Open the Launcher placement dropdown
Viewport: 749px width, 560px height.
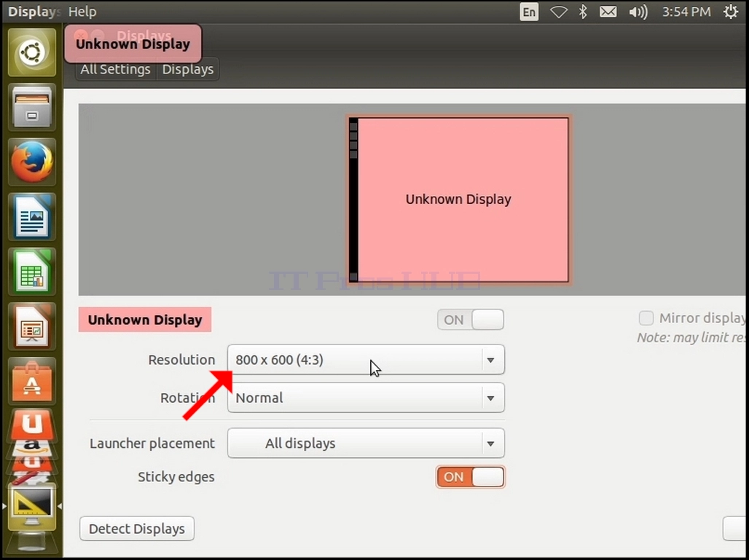pos(366,443)
